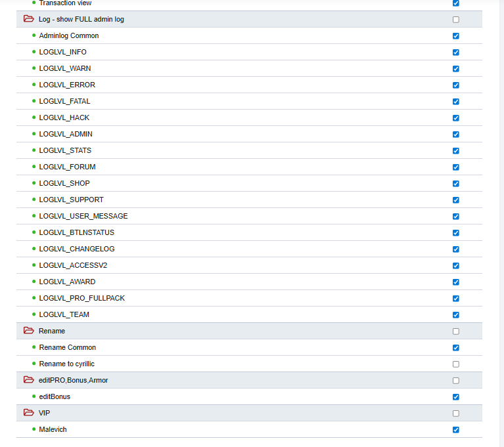The image size is (504, 447).
Task: Uncheck the Transaction view checkbox
Action: coord(456,3)
